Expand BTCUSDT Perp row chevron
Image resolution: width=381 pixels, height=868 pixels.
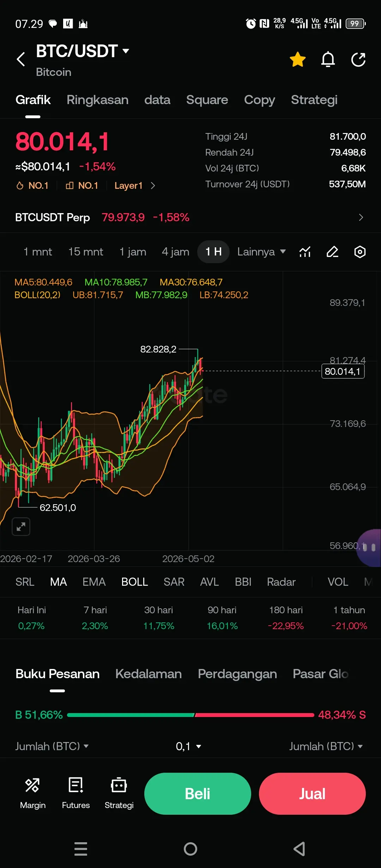pos(361,217)
